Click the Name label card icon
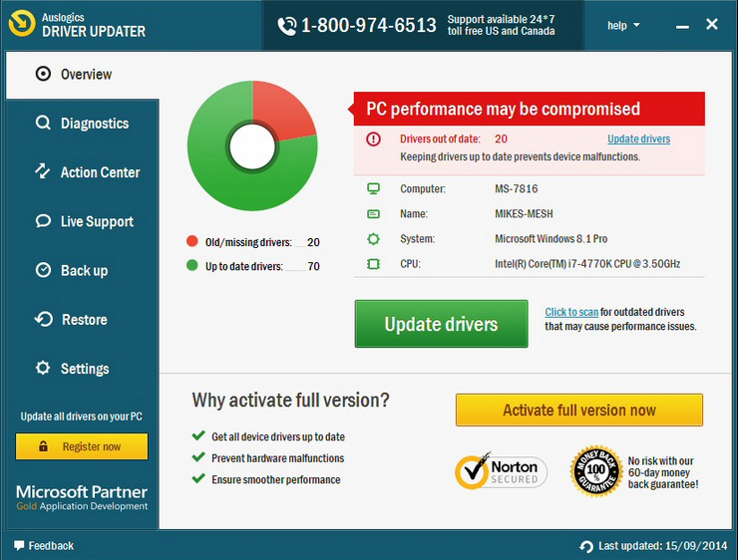Screen dimensions: 738x560 point(373,214)
